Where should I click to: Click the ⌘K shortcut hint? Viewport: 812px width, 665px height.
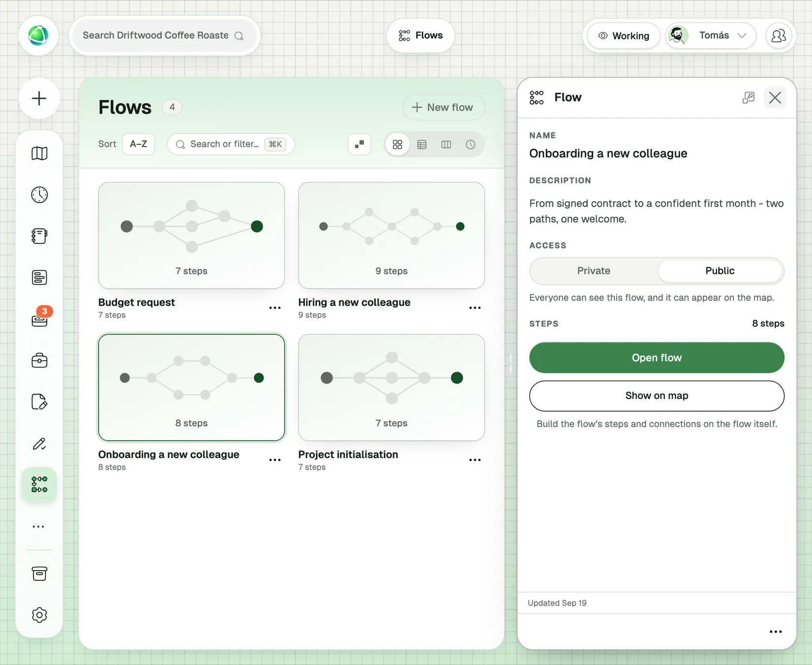[x=275, y=144]
